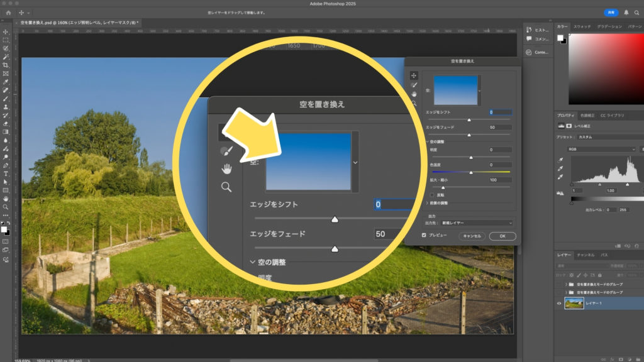Enable the 反転 checkbox
This screenshot has width=644, height=362.
(431, 195)
